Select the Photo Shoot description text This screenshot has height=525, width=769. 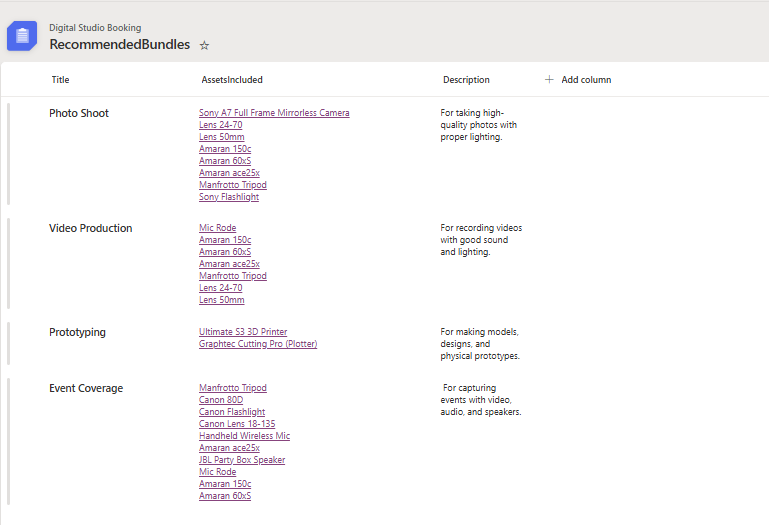[479, 125]
